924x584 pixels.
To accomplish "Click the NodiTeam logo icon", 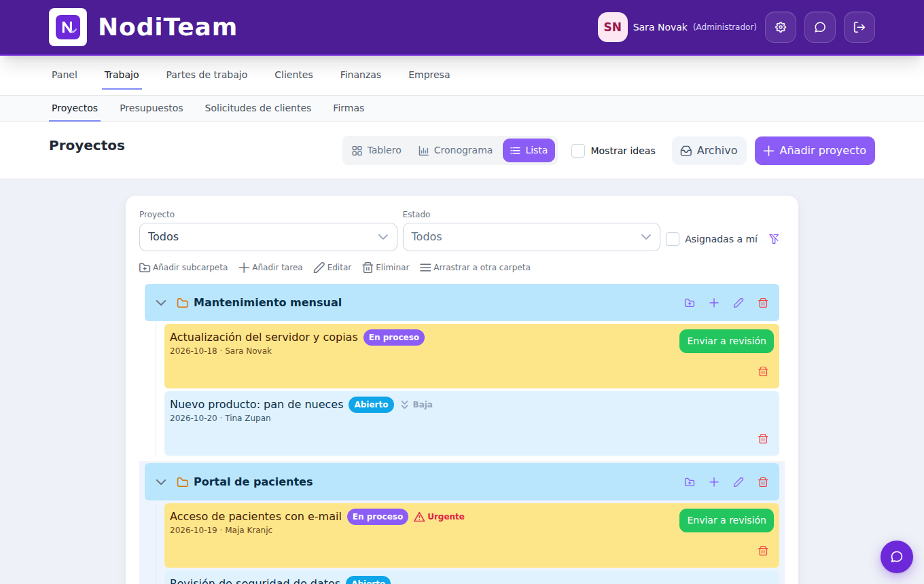I will pyautogui.click(x=68, y=27).
